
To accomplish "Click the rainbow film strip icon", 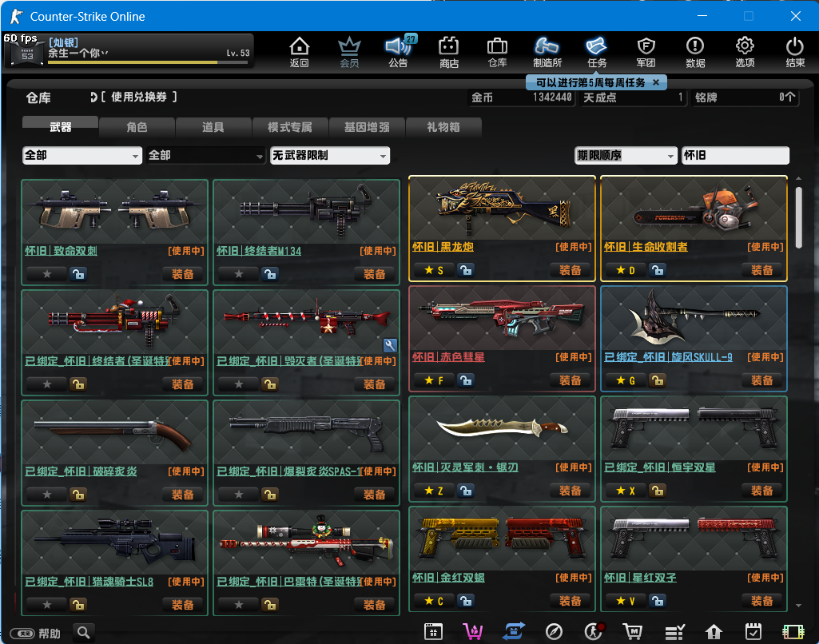I will (x=793, y=632).
